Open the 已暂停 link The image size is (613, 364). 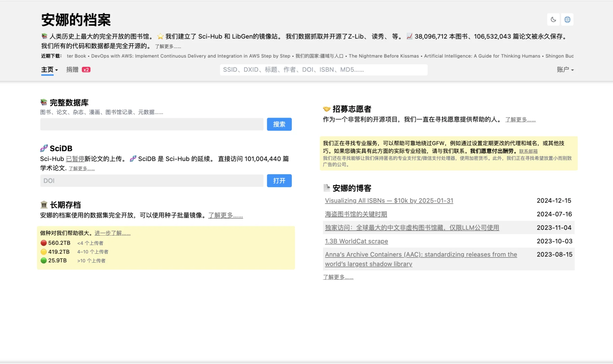(x=75, y=159)
